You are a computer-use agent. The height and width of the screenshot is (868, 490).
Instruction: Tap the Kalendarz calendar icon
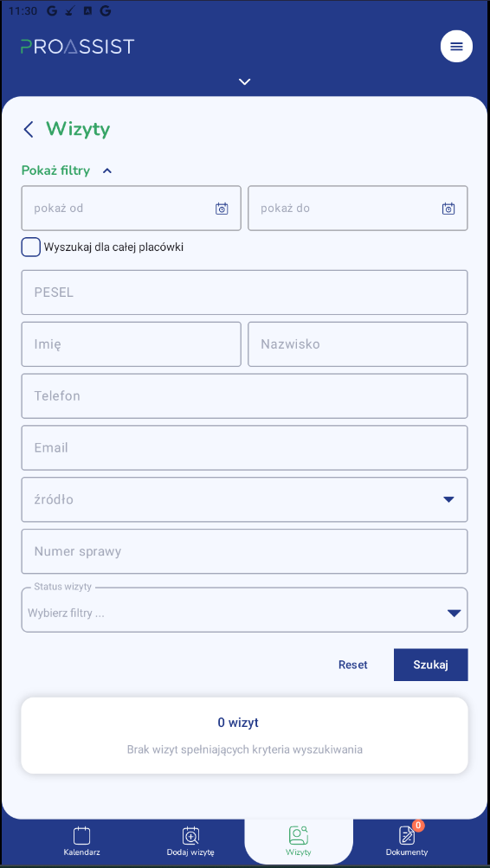[x=82, y=835]
